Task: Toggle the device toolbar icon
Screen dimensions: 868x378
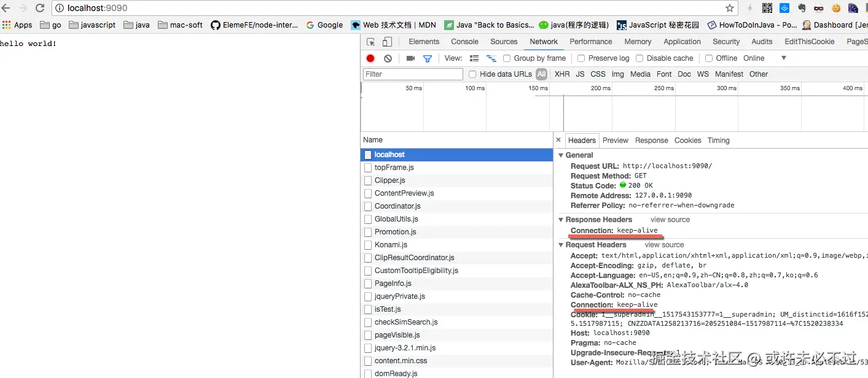Action: [387, 42]
